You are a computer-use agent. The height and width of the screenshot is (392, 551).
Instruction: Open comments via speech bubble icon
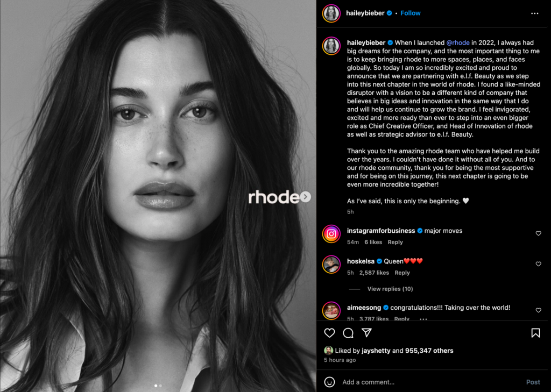tap(348, 333)
